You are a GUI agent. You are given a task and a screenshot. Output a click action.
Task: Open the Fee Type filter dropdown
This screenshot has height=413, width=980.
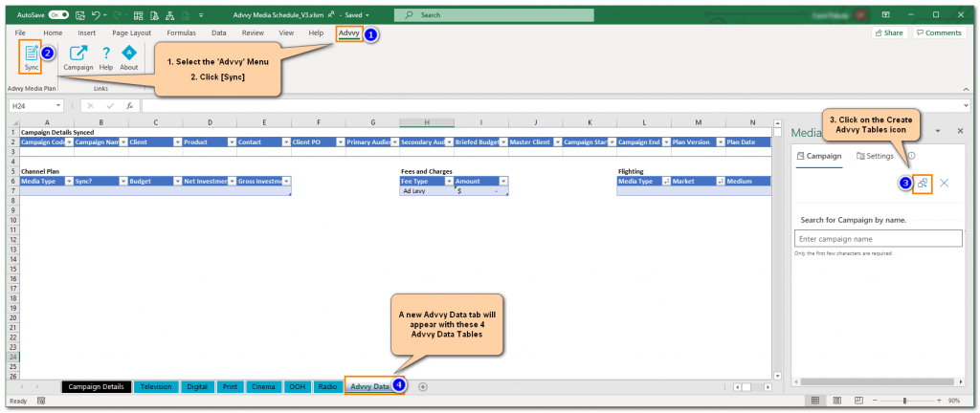pyautogui.click(x=447, y=181)
